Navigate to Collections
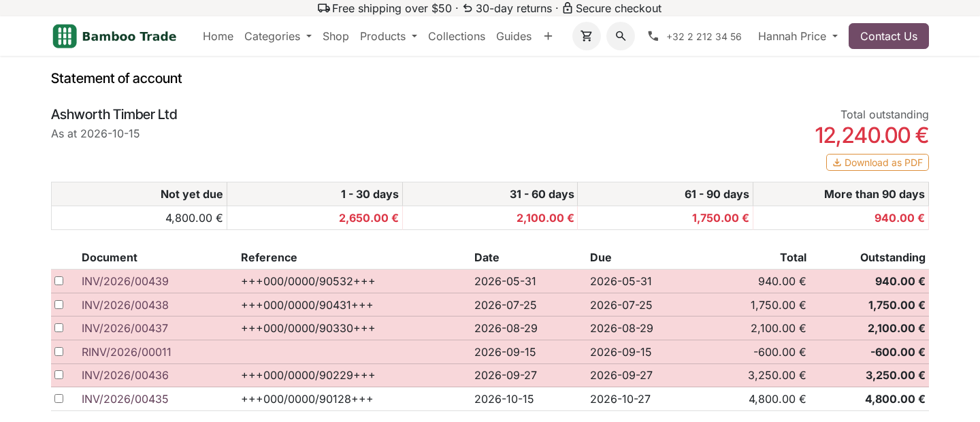 pos(457,36)
